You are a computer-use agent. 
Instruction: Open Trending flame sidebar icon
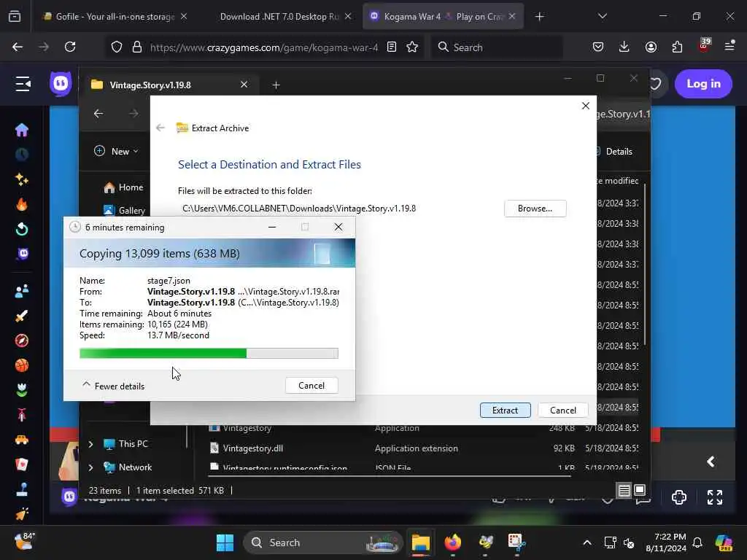point(21,204)
